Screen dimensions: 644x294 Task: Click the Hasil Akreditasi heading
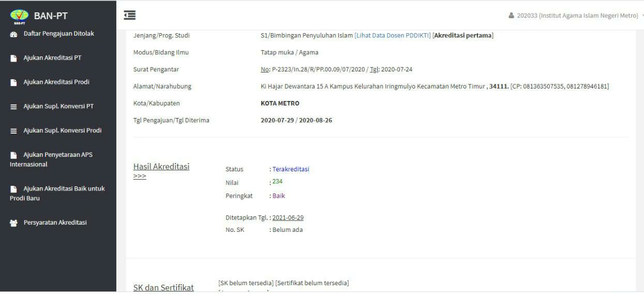coord(161,167)
